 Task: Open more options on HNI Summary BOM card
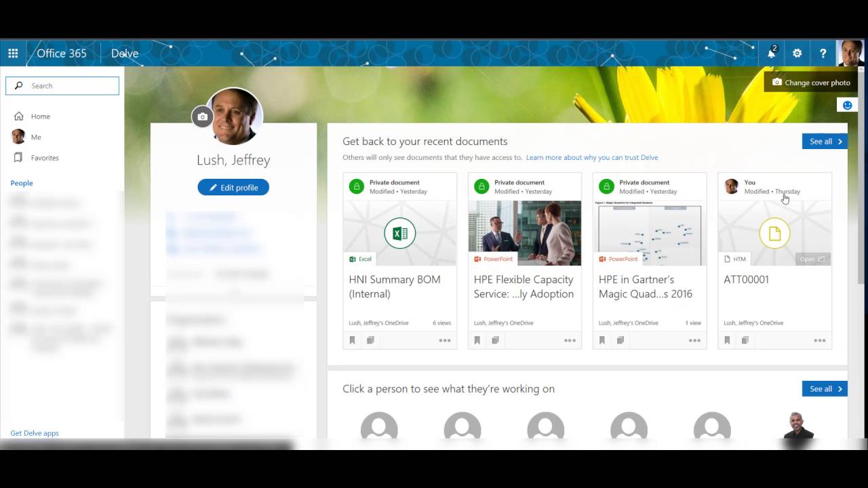click(445, 340)
